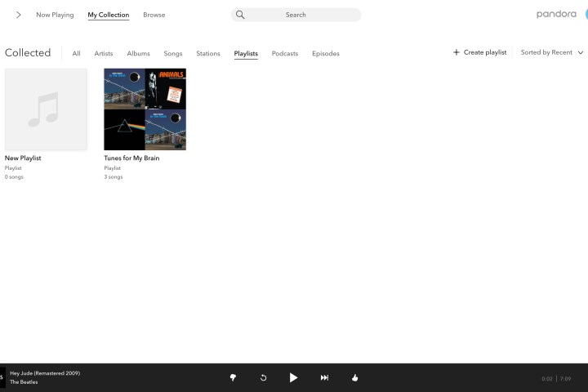588x392 pixels.
Task: Open the Hey Jude song title link
Action: point(45,373)
